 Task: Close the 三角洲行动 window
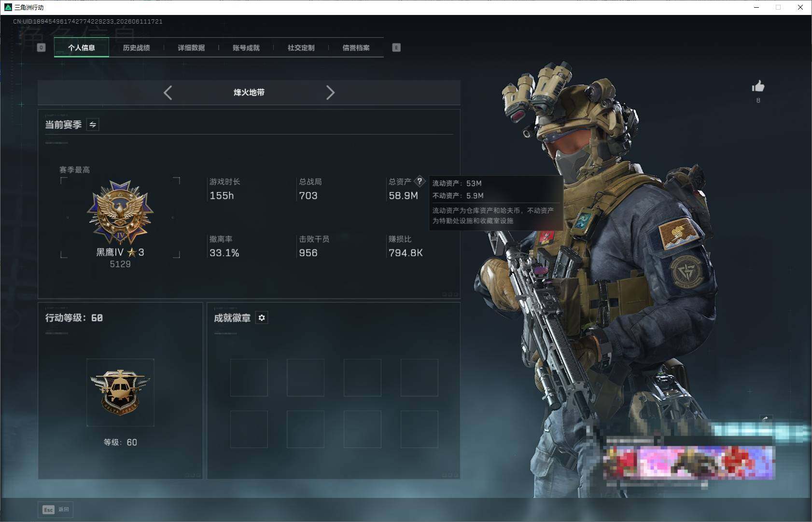[x=800, y=7]
